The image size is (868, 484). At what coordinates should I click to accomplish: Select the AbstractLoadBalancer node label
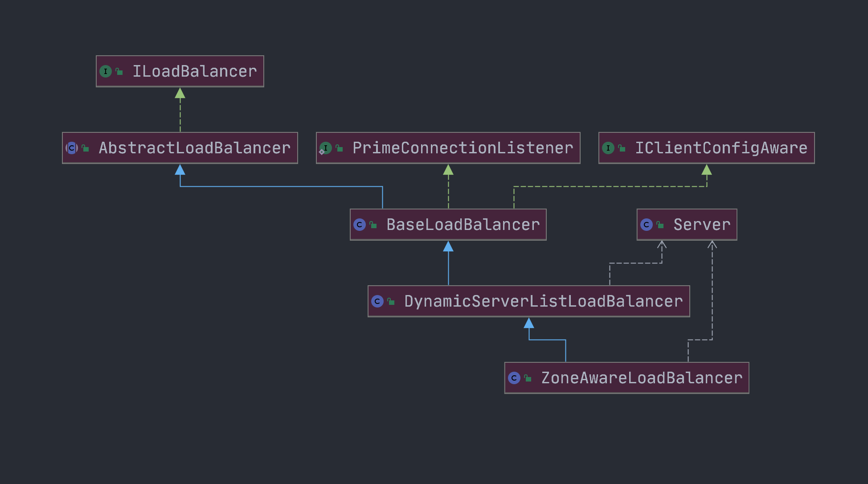pos(195,148)
